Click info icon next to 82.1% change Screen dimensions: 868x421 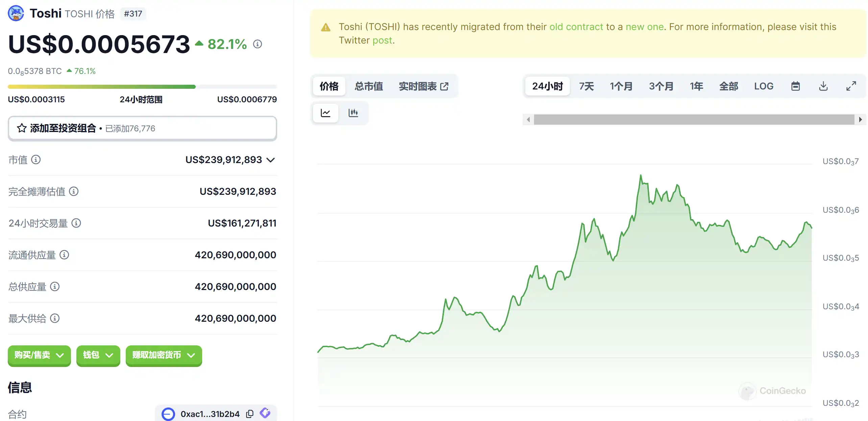[258, 44]
